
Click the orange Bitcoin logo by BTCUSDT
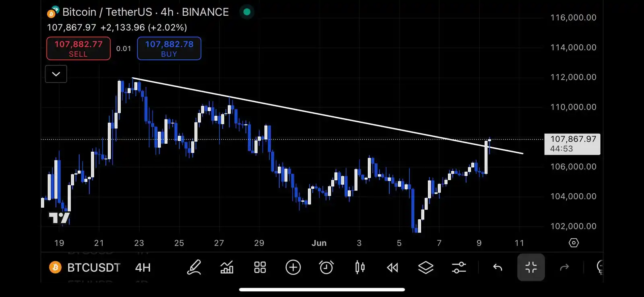(55, 268)
